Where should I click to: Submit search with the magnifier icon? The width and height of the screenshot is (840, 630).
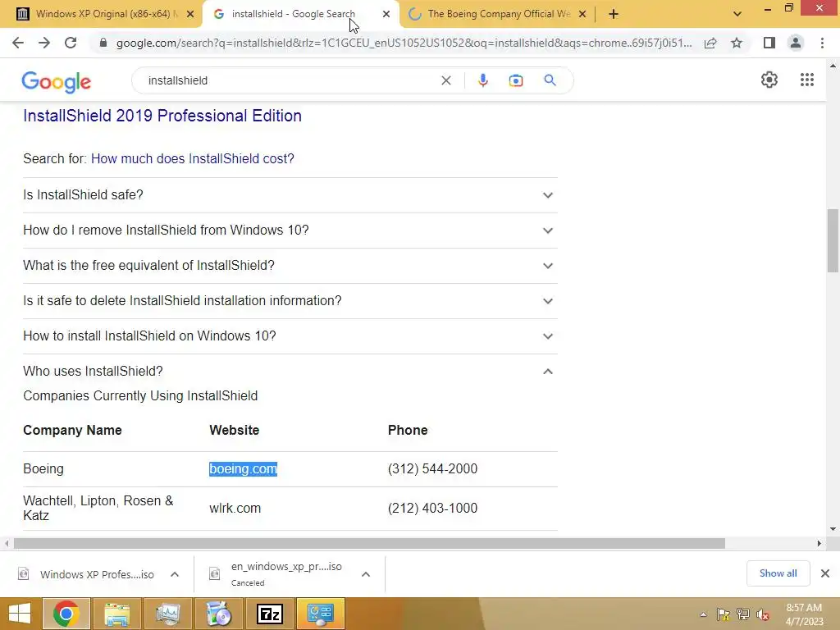pos(550,80)
